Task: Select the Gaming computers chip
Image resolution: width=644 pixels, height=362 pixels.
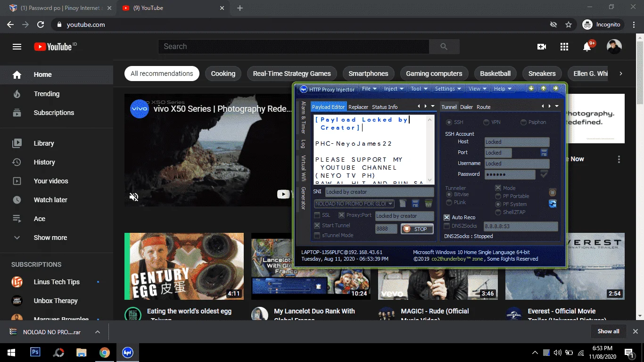Action: click(x=434, y=74)
